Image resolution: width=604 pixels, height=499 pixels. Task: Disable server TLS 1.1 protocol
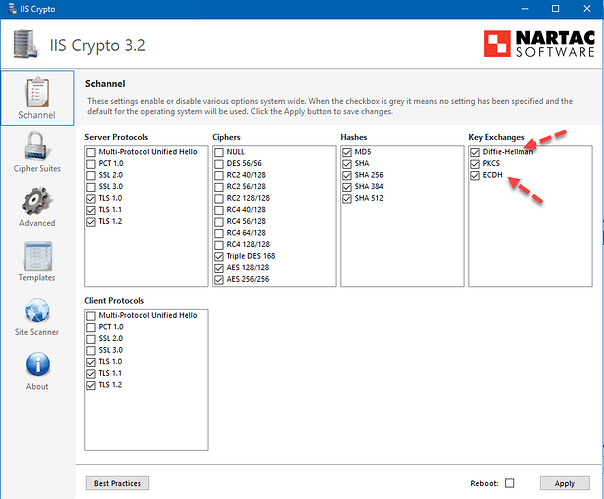[91, 210]
